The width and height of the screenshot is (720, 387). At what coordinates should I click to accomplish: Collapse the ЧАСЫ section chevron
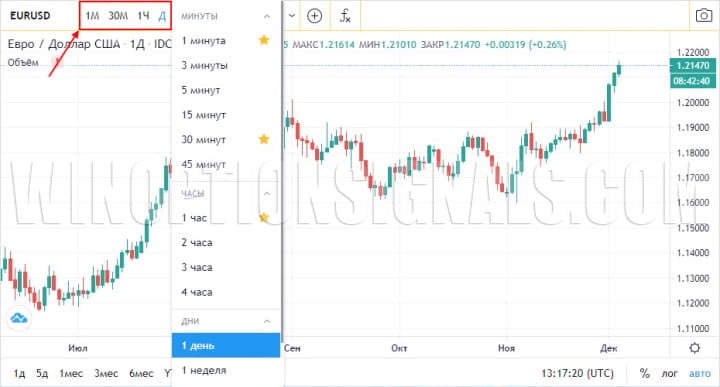click(x=267, y=194)
